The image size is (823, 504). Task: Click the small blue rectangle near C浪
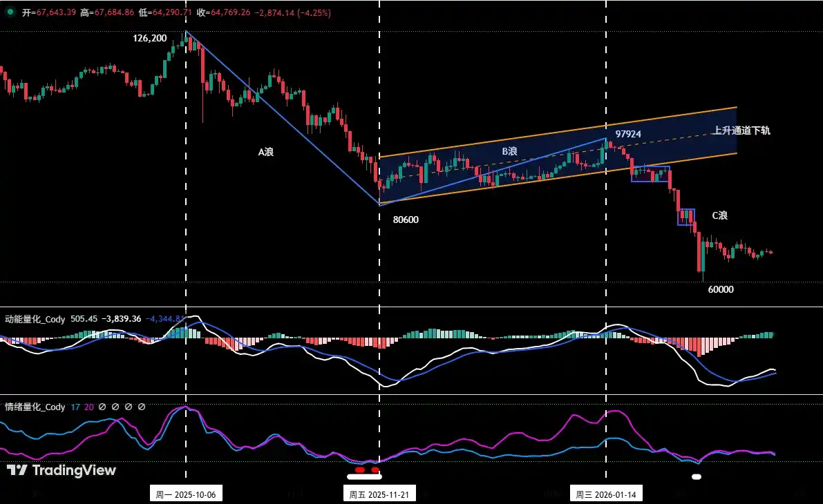pyautogui.click(x=686, y=217)
